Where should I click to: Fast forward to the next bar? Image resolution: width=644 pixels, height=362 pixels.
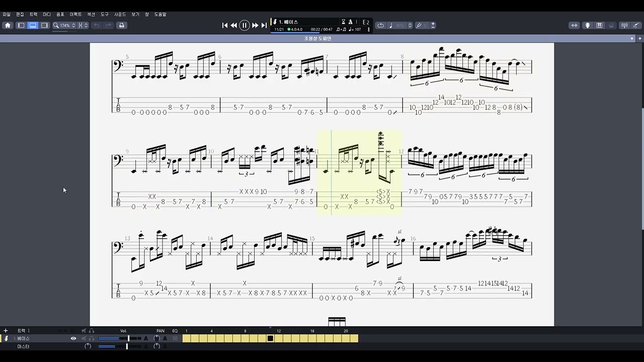(255, 25)
